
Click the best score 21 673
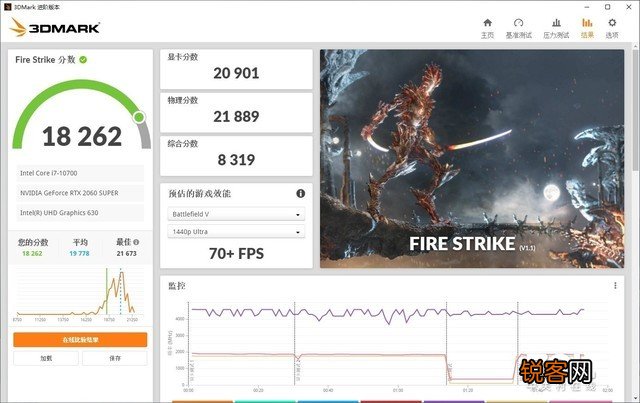(x=127, y=254)
